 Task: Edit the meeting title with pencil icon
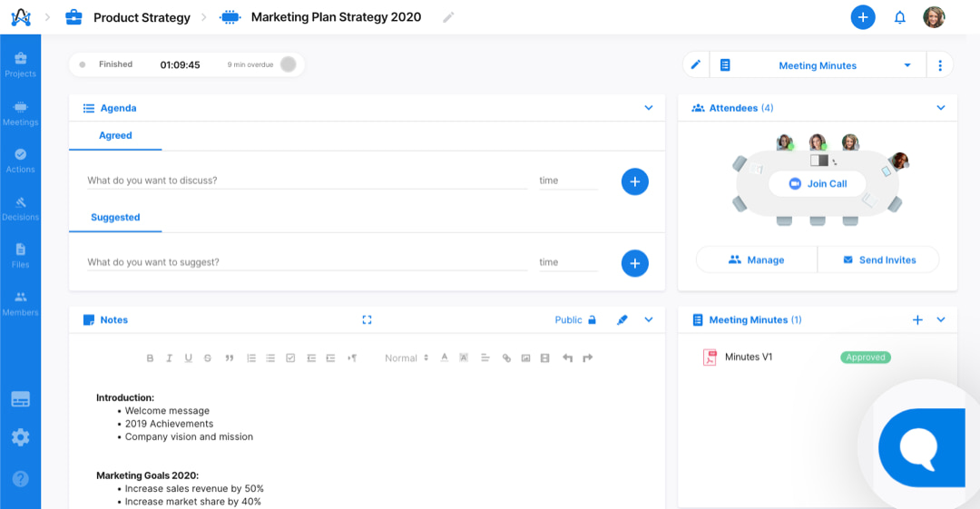click(x=448, y=17)
